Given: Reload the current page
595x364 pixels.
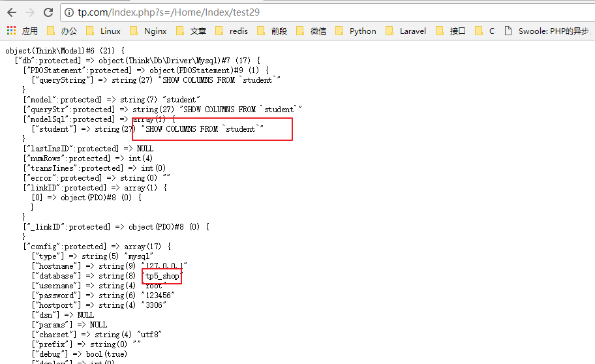Looking at the screenshot, I should (x=48, y=12).
